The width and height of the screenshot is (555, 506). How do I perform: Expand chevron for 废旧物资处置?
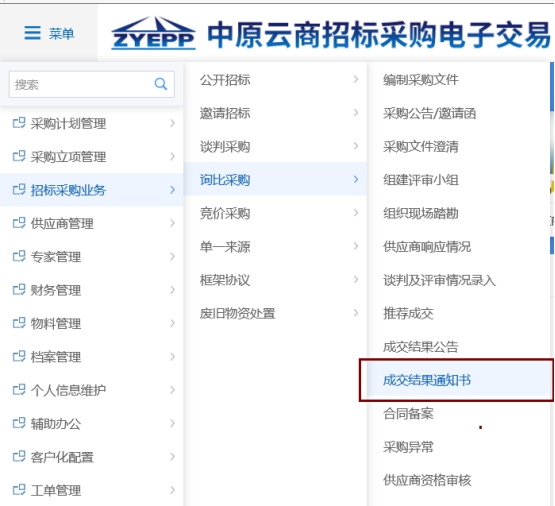(356, 313)
